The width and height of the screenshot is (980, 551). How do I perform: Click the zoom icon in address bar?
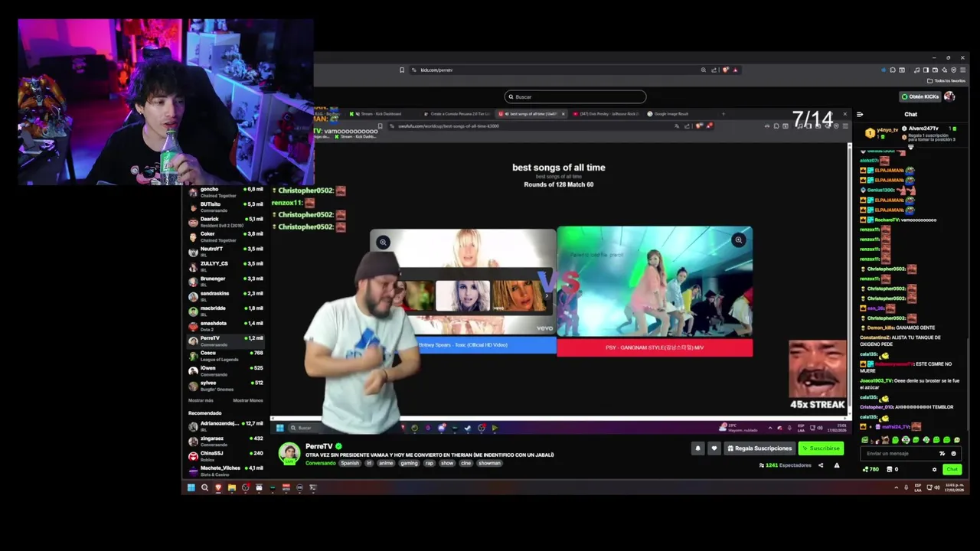704,70
